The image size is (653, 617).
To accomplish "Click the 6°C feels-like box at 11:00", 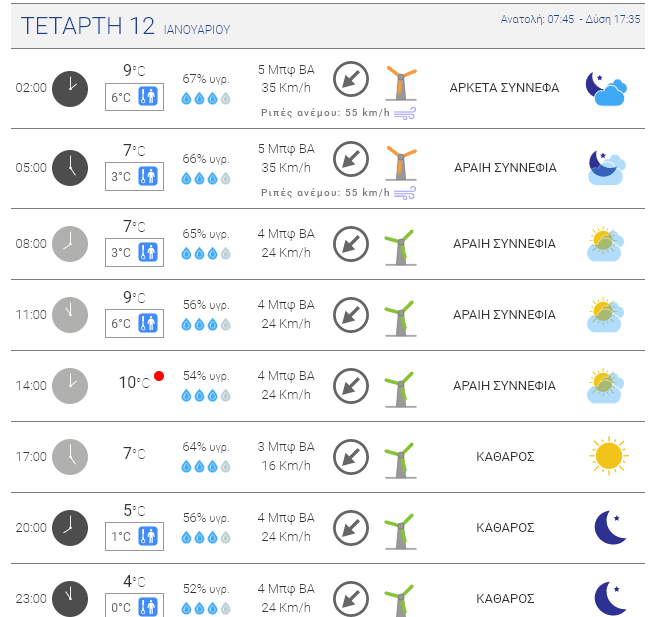I will tap(135, 323).
